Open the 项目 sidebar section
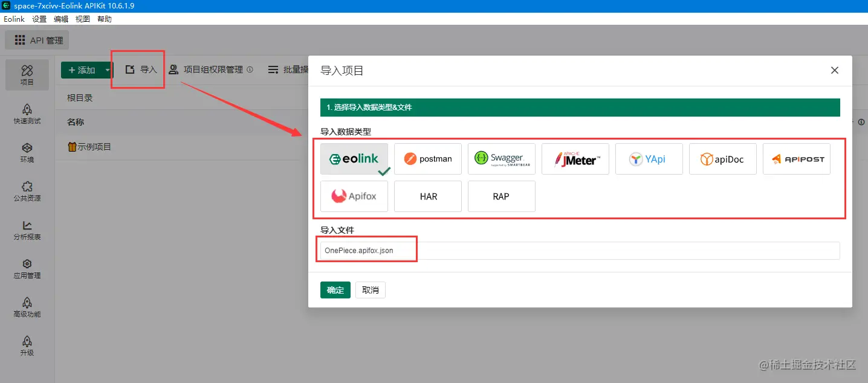Viewport: 868px width, 383px height. 27,75
